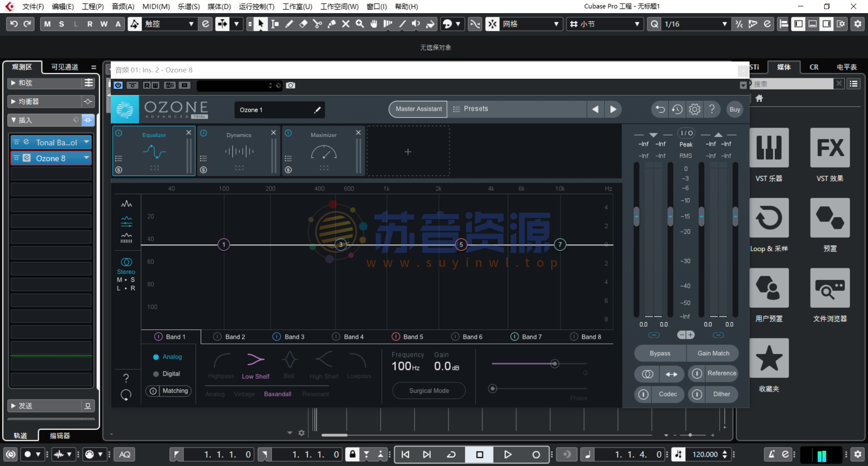Switch to 可见通道 tab

coord(65,67)
